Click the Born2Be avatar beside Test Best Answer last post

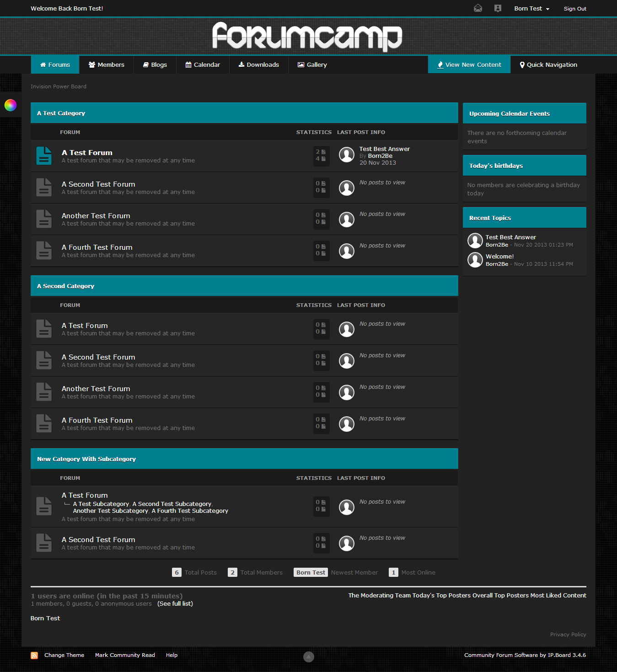click(346, 155)
